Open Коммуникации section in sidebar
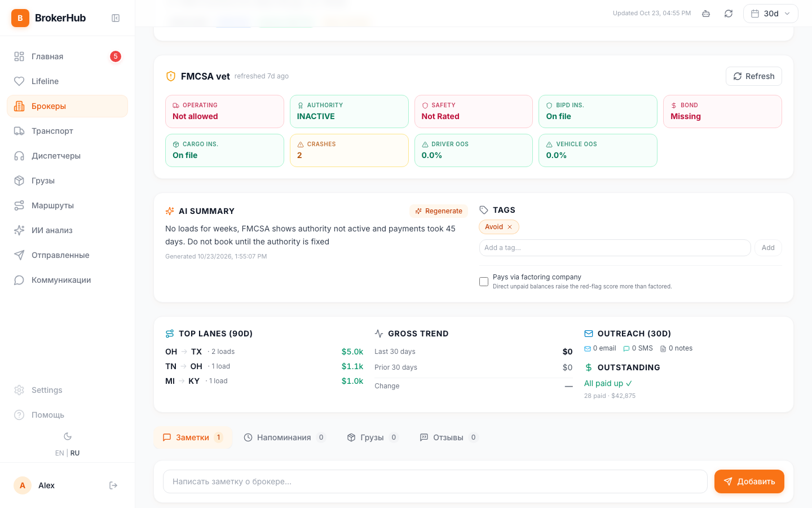This screenshot has height=508, width=812. point(68,280)
